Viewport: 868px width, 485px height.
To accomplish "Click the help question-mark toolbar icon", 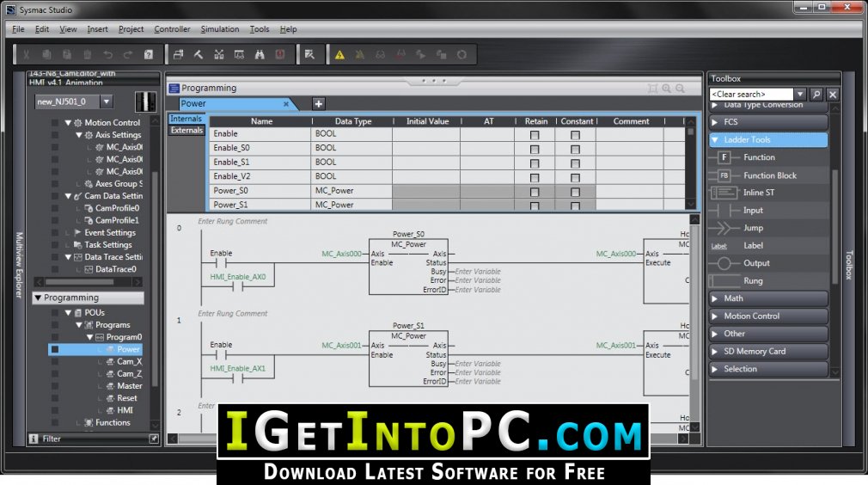I will coord(149,54).
